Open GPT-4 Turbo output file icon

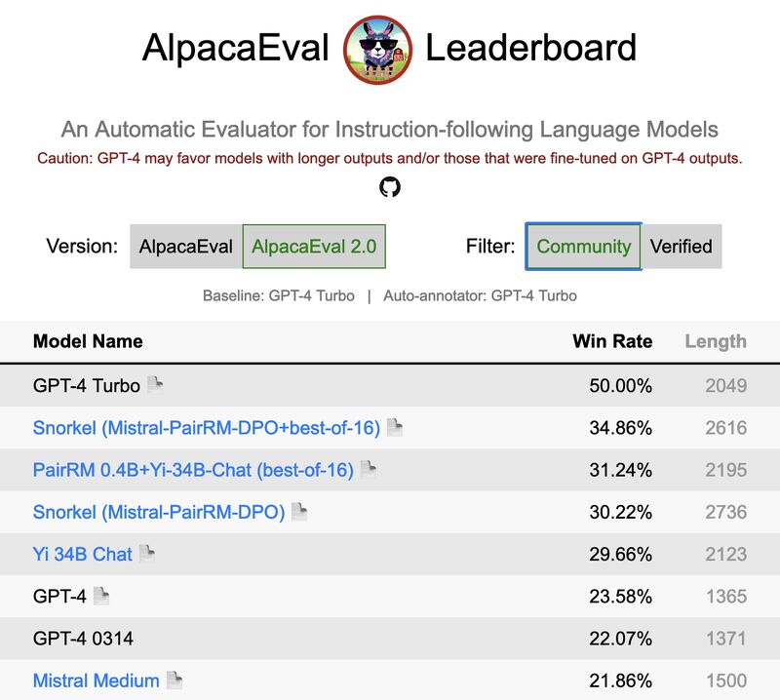pos(155,384)
